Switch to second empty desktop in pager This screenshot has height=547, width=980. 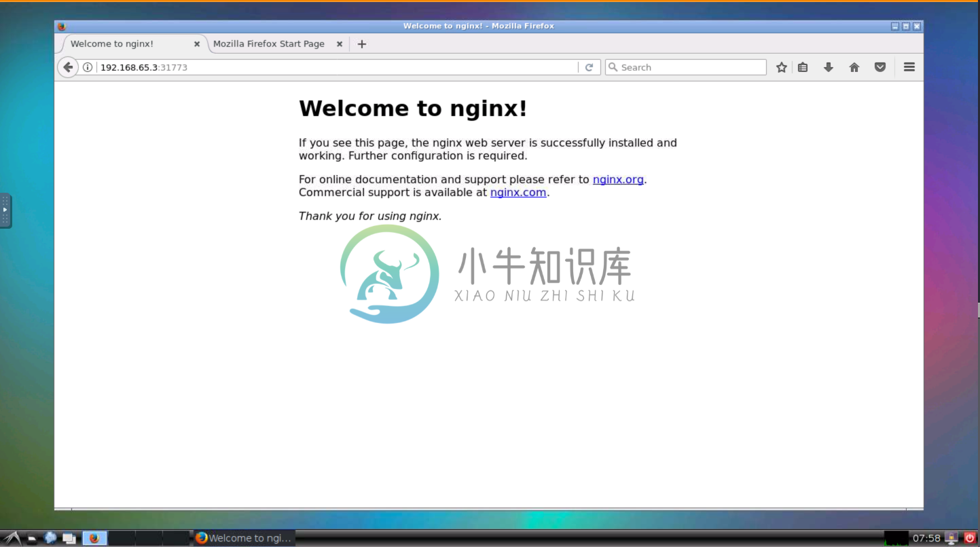point(122,538)
